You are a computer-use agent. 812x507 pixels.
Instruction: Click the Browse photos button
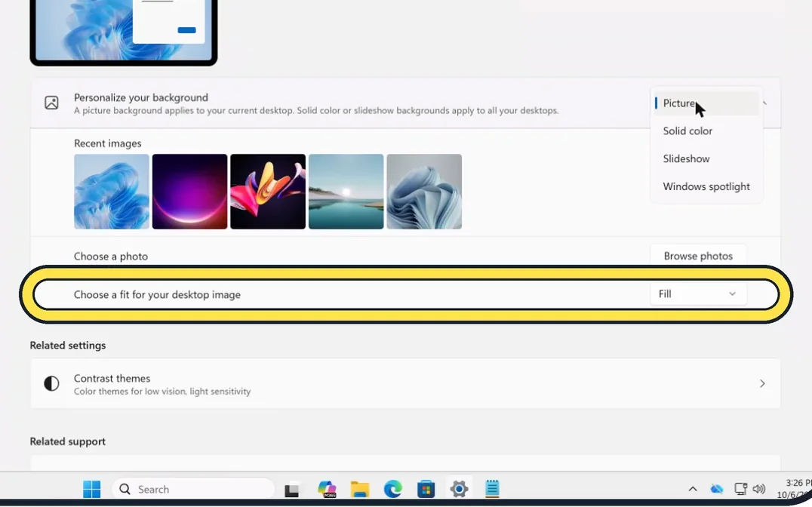698,256
